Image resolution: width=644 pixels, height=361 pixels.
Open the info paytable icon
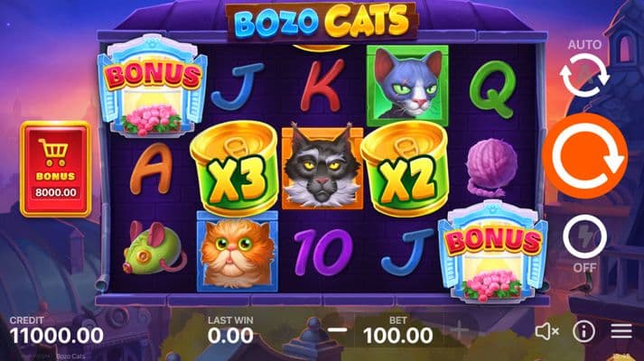pos(584,331)
